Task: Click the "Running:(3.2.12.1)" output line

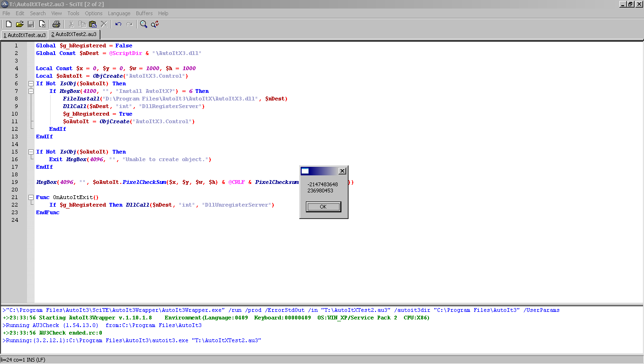Action: pos(132,340)
